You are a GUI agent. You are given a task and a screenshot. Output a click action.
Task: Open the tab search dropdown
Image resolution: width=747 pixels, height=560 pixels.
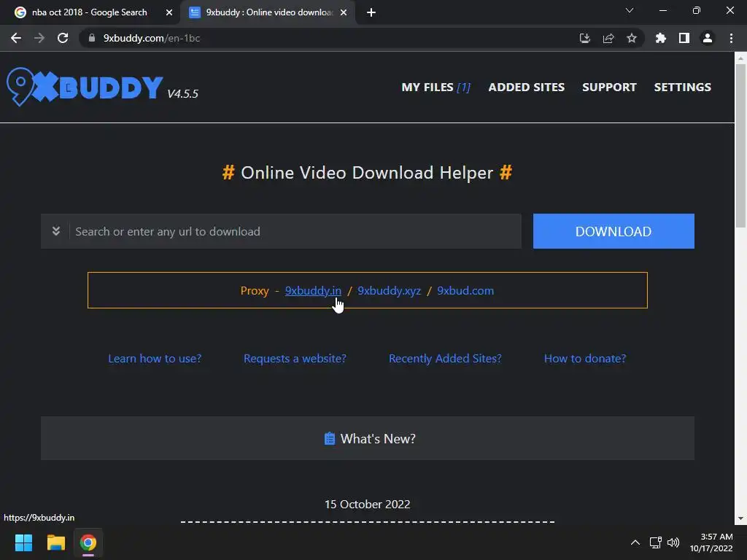629,10
